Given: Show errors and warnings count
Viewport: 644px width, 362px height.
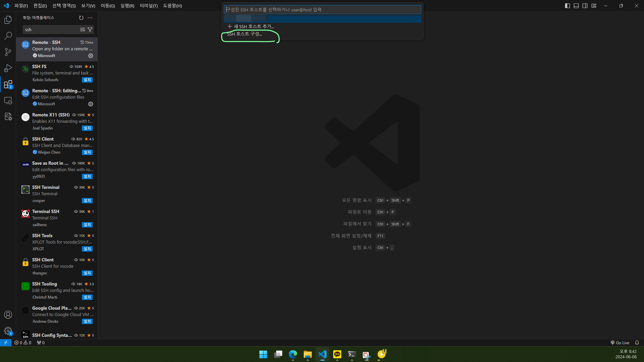Looking at the screenshot, I should pyautogui.click(x=23, y=343).
